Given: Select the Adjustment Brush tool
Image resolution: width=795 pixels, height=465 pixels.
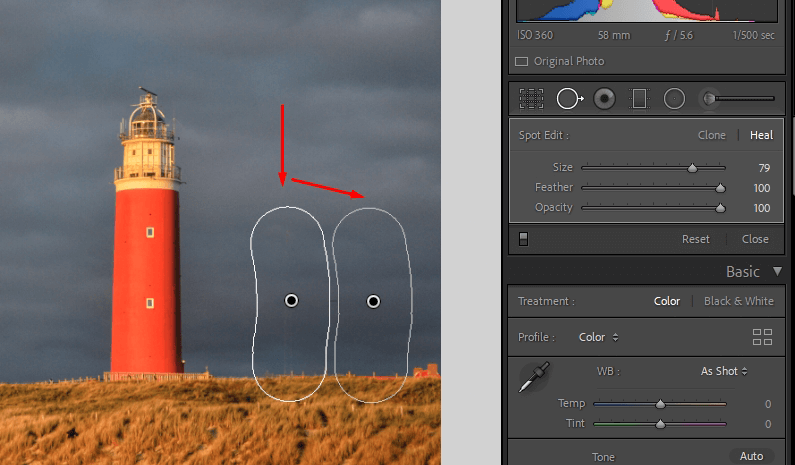Looking at the screenshot, I should (738, 98).
